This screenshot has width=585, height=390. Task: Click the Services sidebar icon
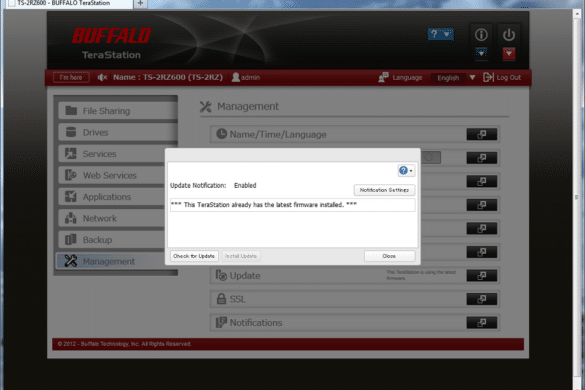click(71, 153)
